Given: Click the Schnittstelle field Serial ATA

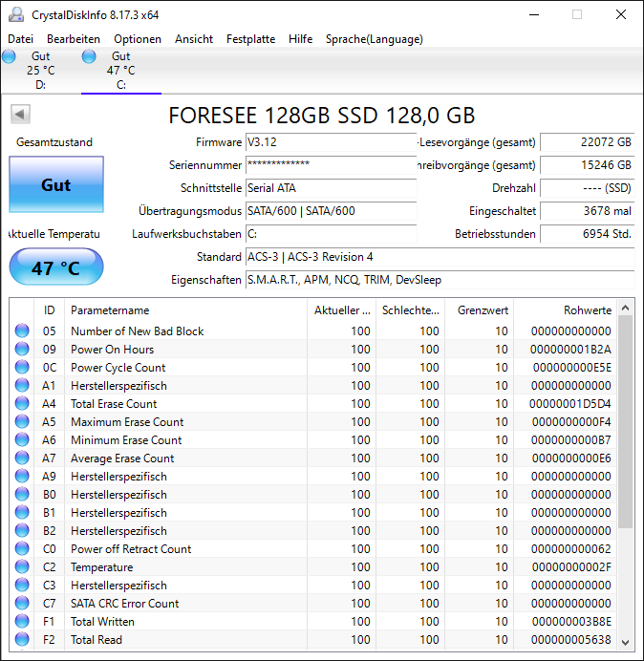Looking at the screenshot, I should coord(331,188).
